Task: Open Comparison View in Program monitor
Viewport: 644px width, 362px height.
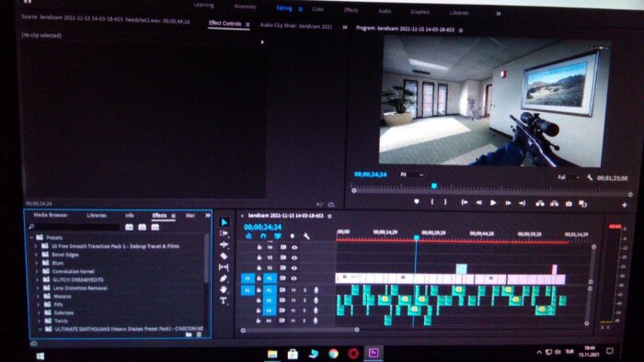Action: click(582, 204)
